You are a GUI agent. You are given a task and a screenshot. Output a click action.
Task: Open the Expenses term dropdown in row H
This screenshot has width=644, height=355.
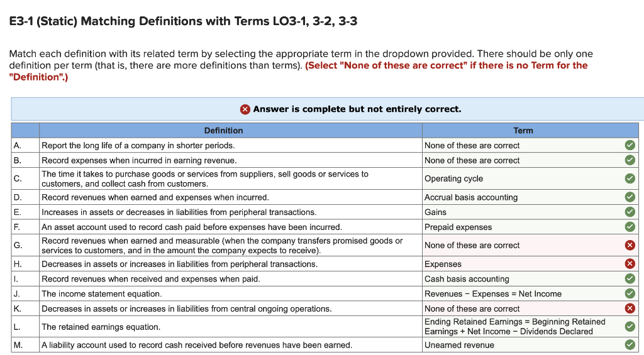[x=530, y=264]
